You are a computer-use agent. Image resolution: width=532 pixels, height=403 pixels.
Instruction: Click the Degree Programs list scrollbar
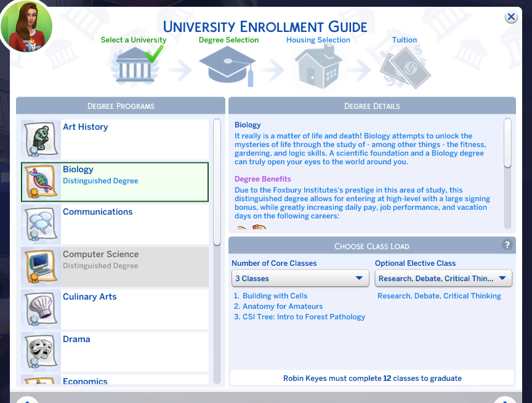217,182
